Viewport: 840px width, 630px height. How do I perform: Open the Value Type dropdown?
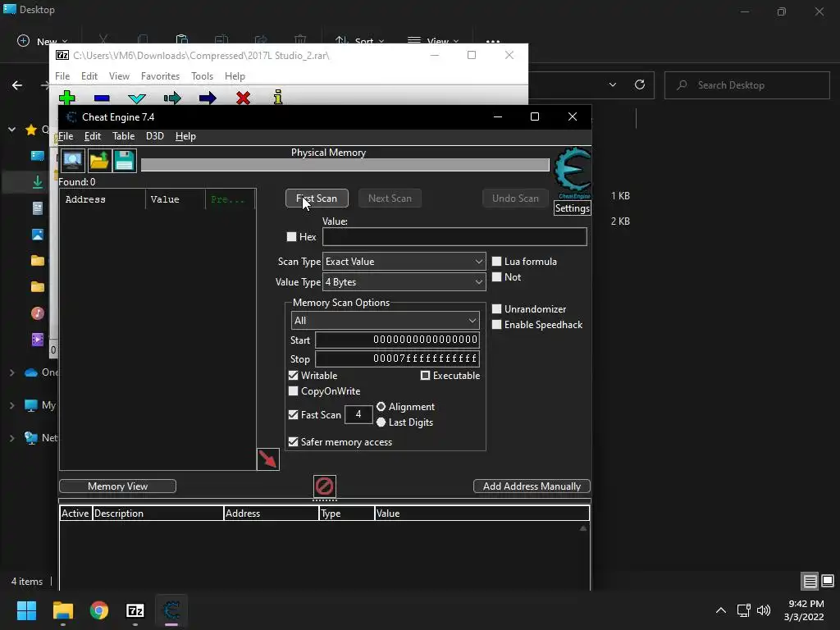tap(404, 282)
